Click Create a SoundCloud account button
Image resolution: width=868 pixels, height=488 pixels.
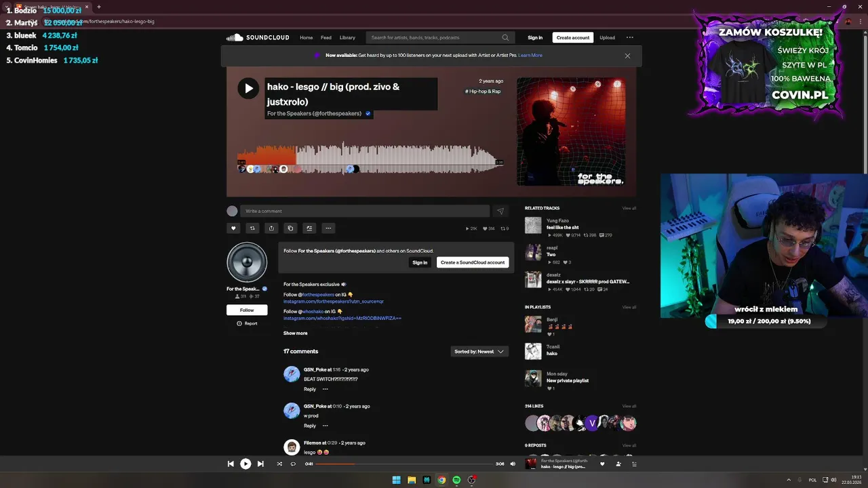tap(473, 262)
